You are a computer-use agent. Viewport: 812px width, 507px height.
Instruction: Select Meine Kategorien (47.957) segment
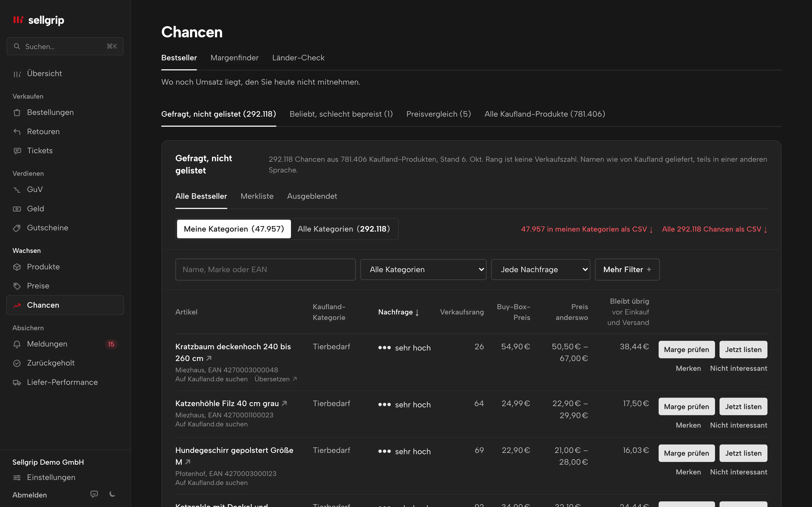tap(234, 229)
